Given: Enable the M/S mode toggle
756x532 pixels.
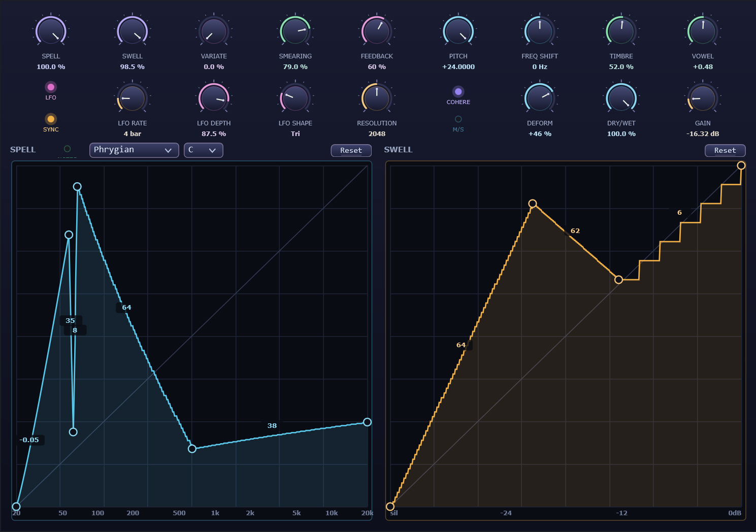Looking at the screenshot, I should click(458, 119).
